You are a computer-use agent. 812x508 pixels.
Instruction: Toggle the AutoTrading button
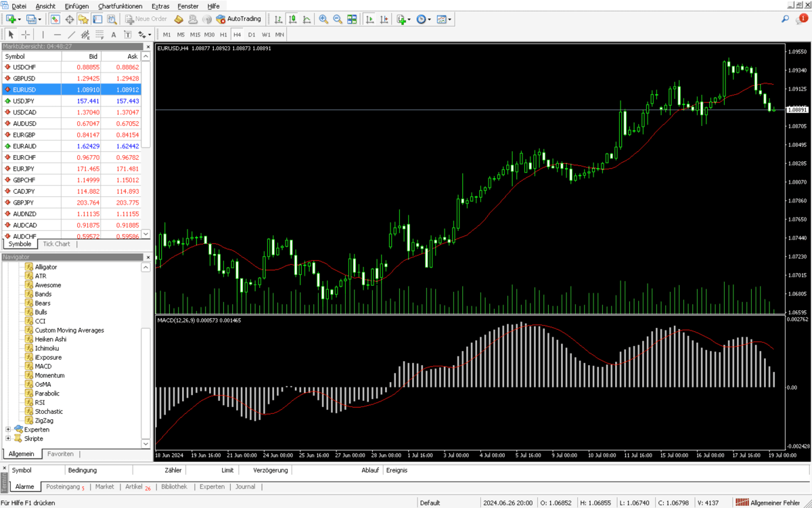pyautogui.click(x=239, y=20)
